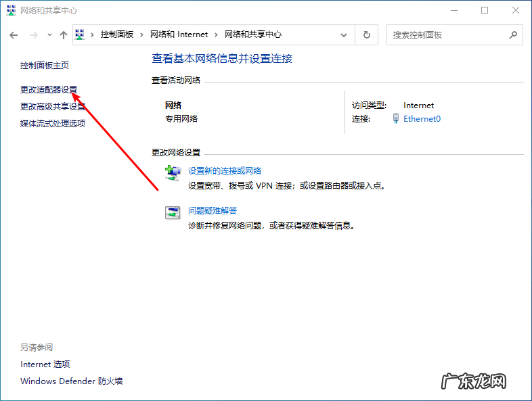
Task: Open the Ethernet0 connection link
Action: 422,118
